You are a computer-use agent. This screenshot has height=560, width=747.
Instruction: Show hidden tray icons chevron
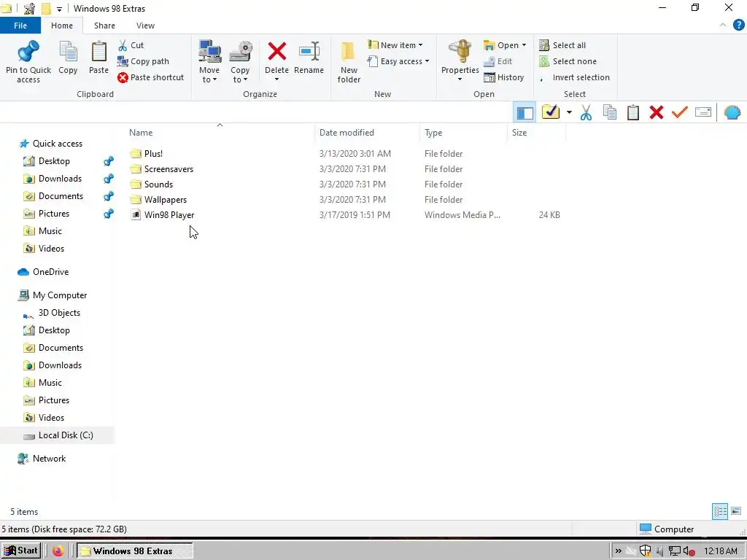pos(618,551)
